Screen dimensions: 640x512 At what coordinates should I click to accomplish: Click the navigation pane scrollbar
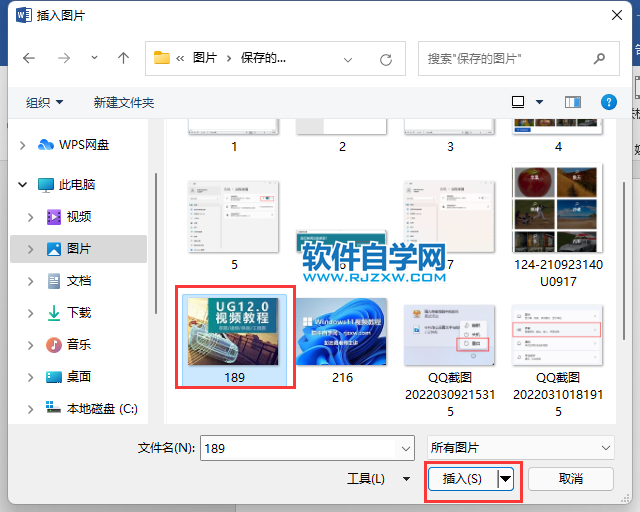tap(156, 243)
